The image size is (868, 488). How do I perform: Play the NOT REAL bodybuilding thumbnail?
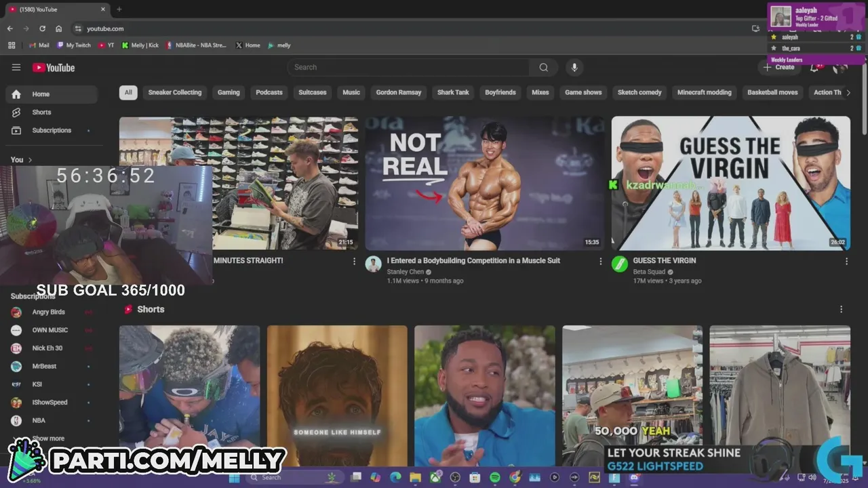click(x=484, y=183)
